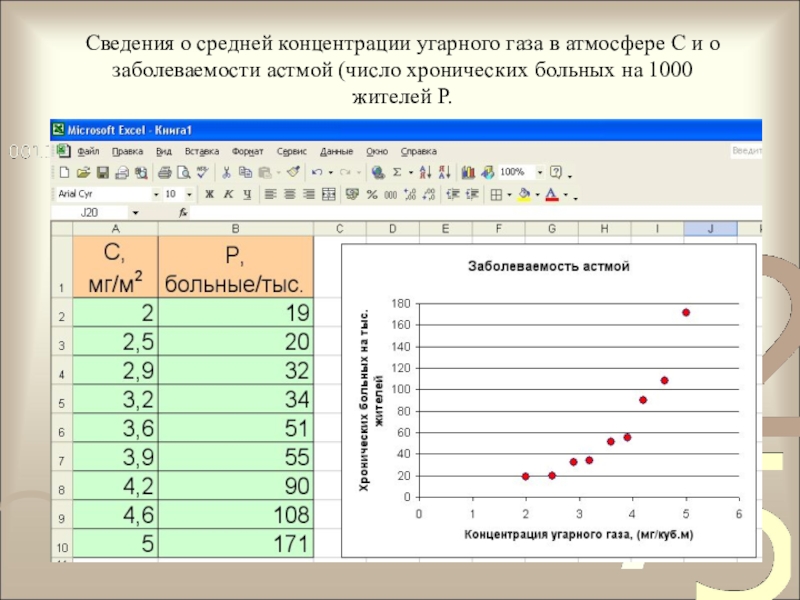Expand the Arial Cyr font dropdown
The width and height of the screenshot is (800, 600).
coord(156,194)
